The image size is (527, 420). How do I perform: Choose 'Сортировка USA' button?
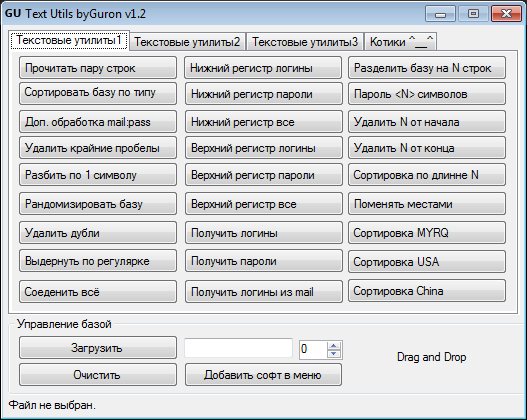(x=427, y=261)
